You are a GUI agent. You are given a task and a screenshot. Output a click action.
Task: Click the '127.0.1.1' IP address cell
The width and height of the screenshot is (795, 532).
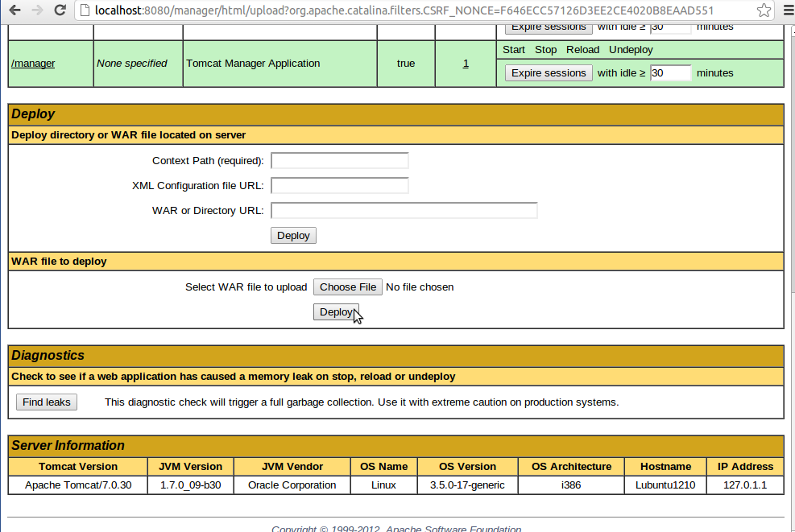(x=745, y=485)
